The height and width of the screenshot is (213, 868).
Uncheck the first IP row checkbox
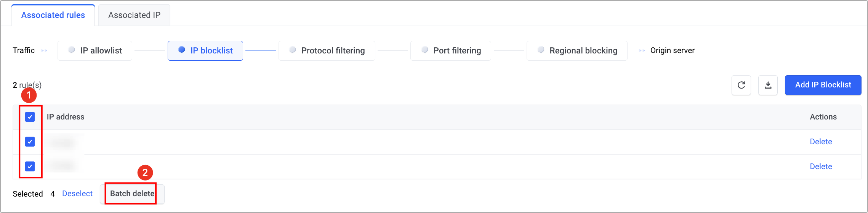[30, 142]
